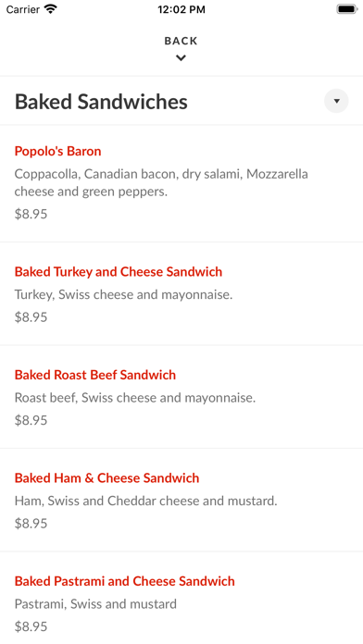363x644 pixels.
Task: Select Ham, Swiss and Cheddar description
Action: 146,501
